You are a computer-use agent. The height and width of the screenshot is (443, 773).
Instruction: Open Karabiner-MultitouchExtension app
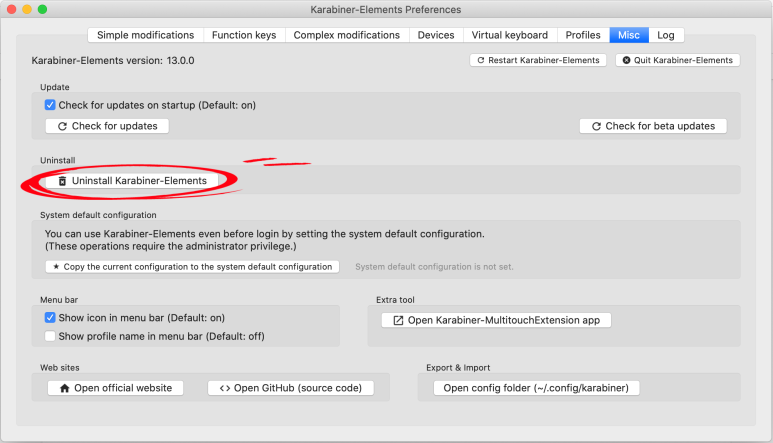496,320
